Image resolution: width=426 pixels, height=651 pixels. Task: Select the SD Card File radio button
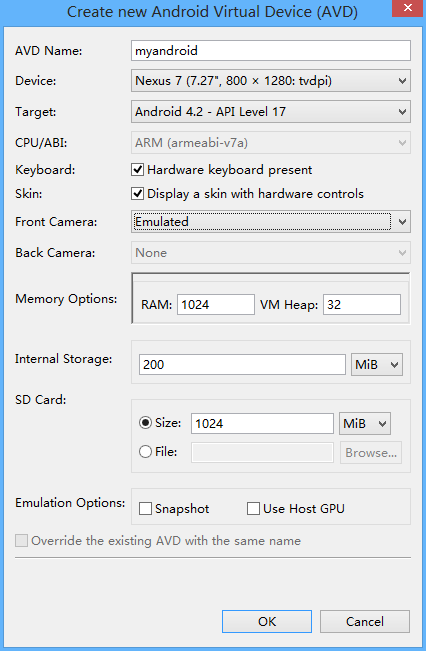coord(145,451)
